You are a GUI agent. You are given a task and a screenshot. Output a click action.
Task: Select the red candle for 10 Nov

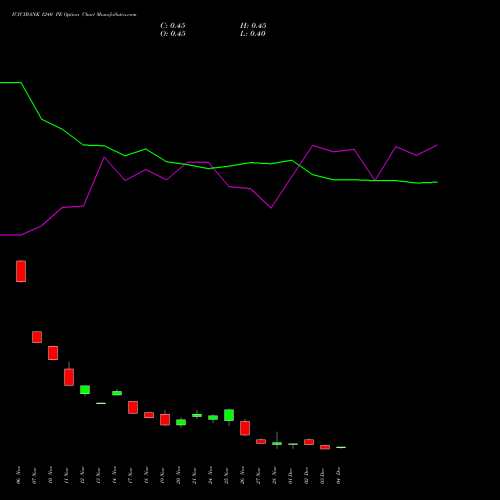point(53,353)
